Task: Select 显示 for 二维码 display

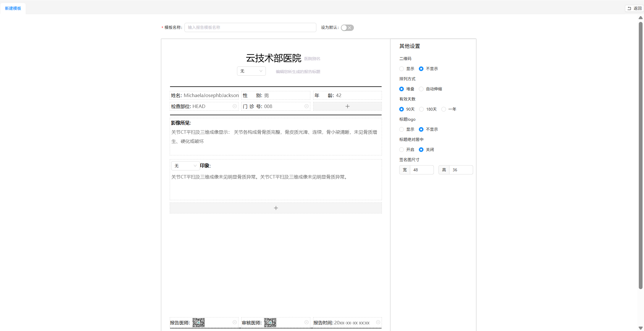Action: (x=402, y=69)
